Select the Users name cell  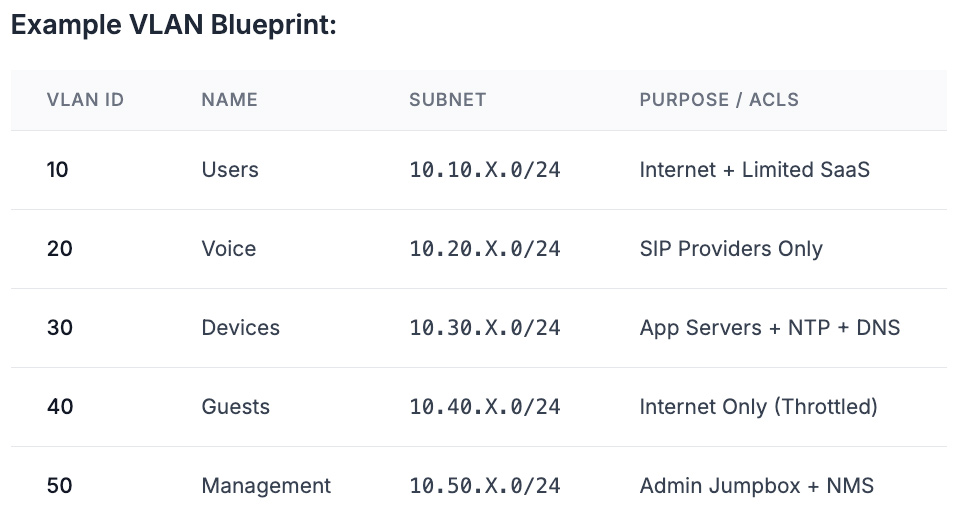pyautogui.click(x=230, y=170)
